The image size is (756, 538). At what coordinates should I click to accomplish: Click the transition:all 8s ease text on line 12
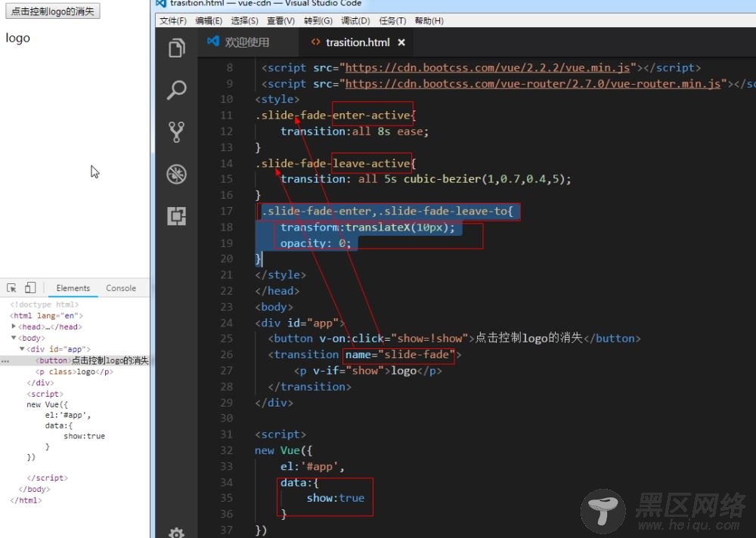(355, 131)
